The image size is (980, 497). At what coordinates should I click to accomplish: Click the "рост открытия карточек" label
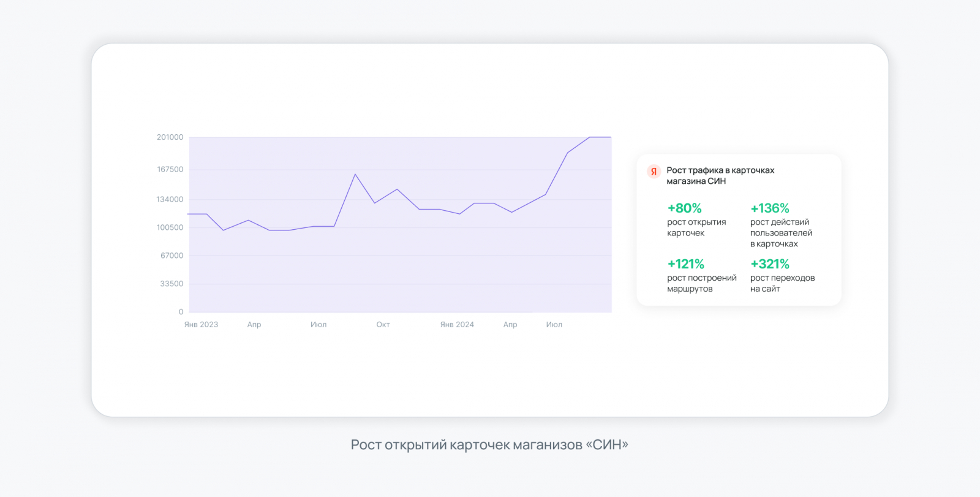[x=696, y=227]
